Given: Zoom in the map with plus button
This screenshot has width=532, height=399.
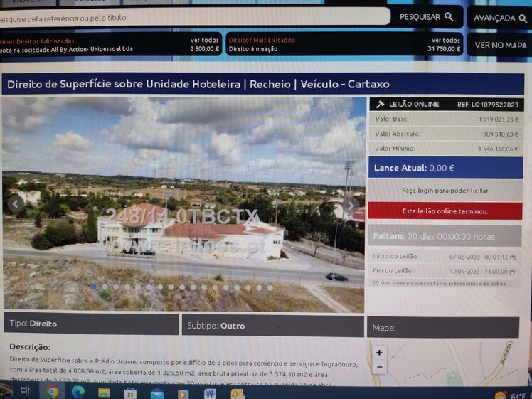Looking at the screenshot, I should 379,353.
